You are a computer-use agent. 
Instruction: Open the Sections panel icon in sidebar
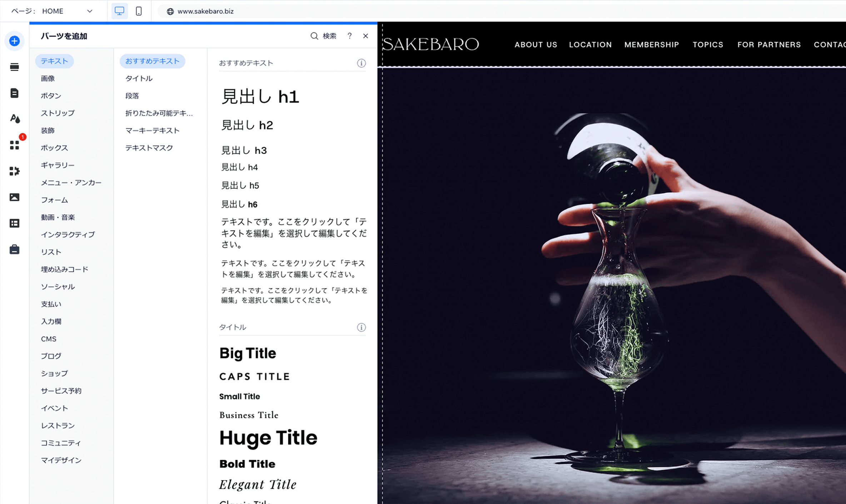pyautogui.click(x=14, y=67)
